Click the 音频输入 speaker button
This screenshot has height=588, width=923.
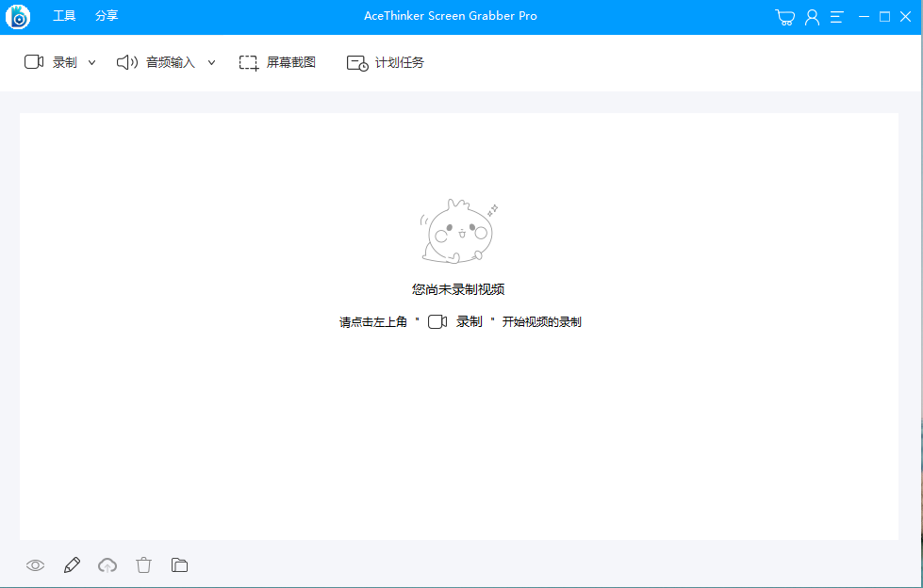[157, 62]
